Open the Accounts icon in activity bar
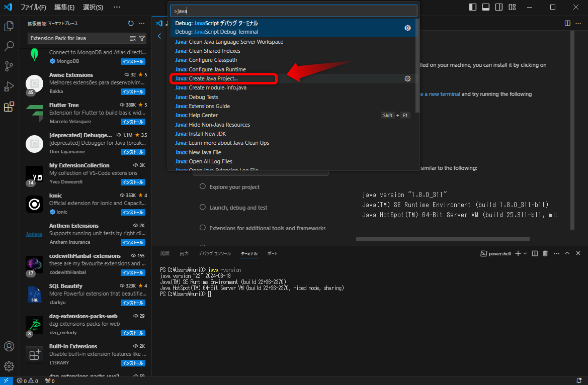This screenshot has width=588, height=385. point(9,346)
